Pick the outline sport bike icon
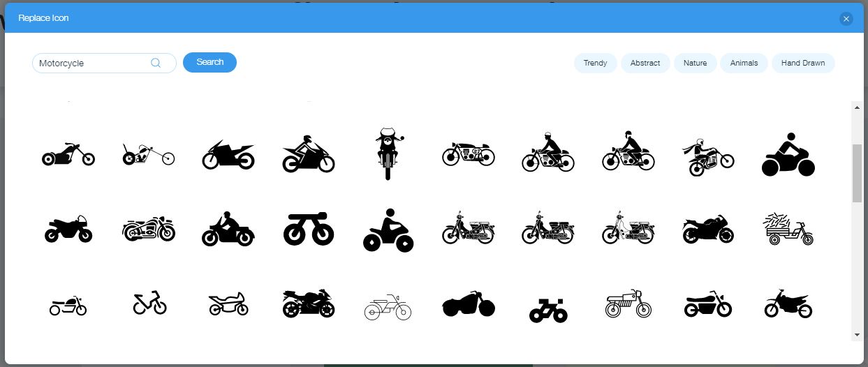868x367 pixels. [x=228, y=304]
